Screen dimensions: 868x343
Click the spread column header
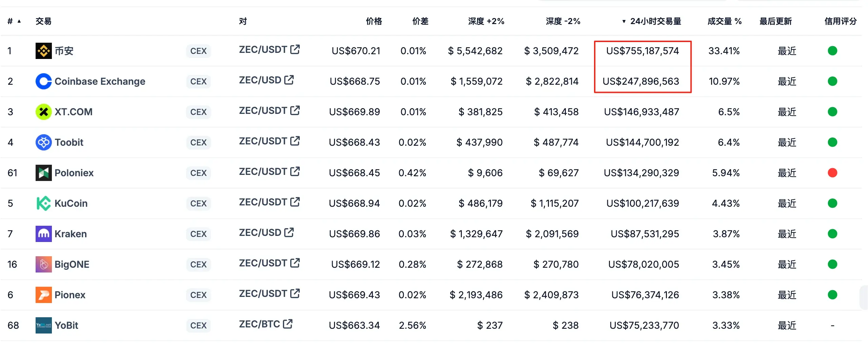pyautogui.click(x=420, y=21)
